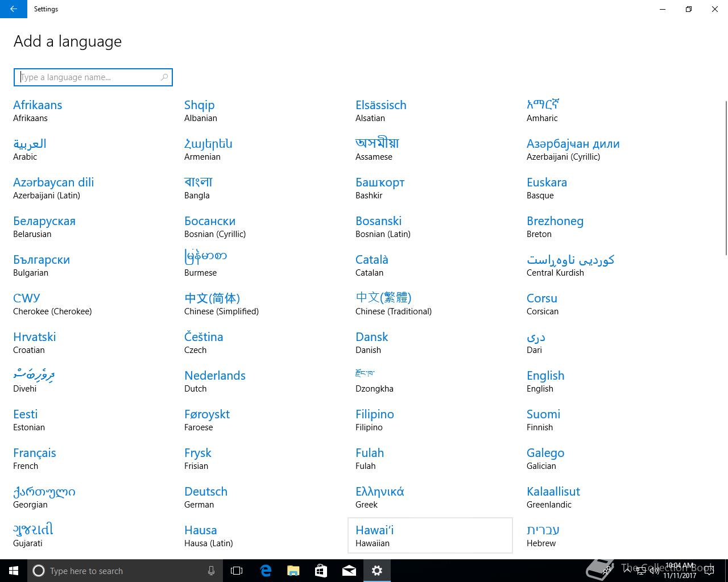Viewport: 728px width, 582px height.
Task: Open File Explorer from the taskbar
Action: pos(293,571)
